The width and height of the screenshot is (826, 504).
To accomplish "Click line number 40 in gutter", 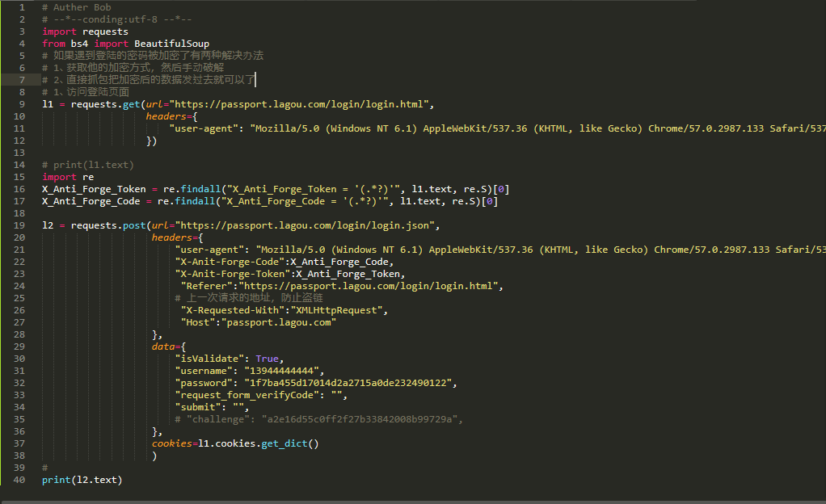I will tap(19, 480).
